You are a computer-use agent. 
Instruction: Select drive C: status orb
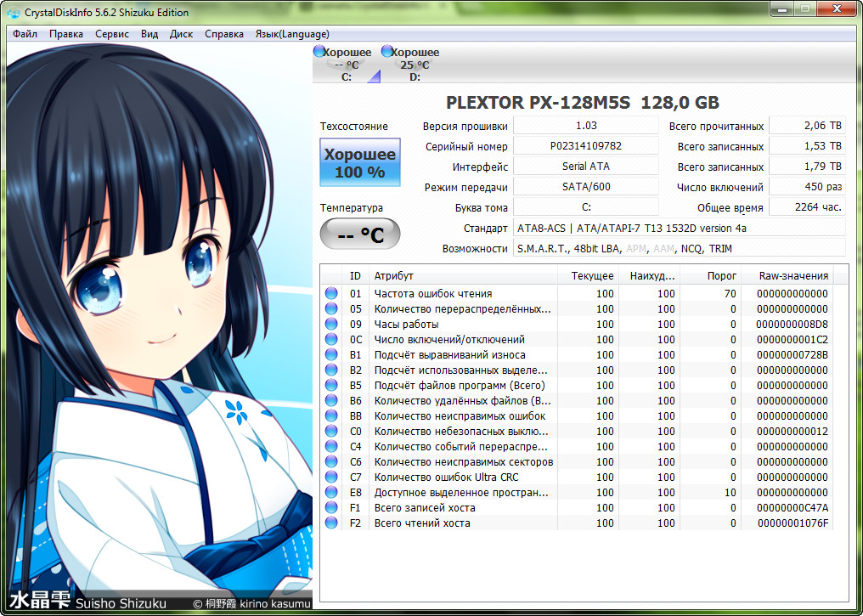(319, 52)
